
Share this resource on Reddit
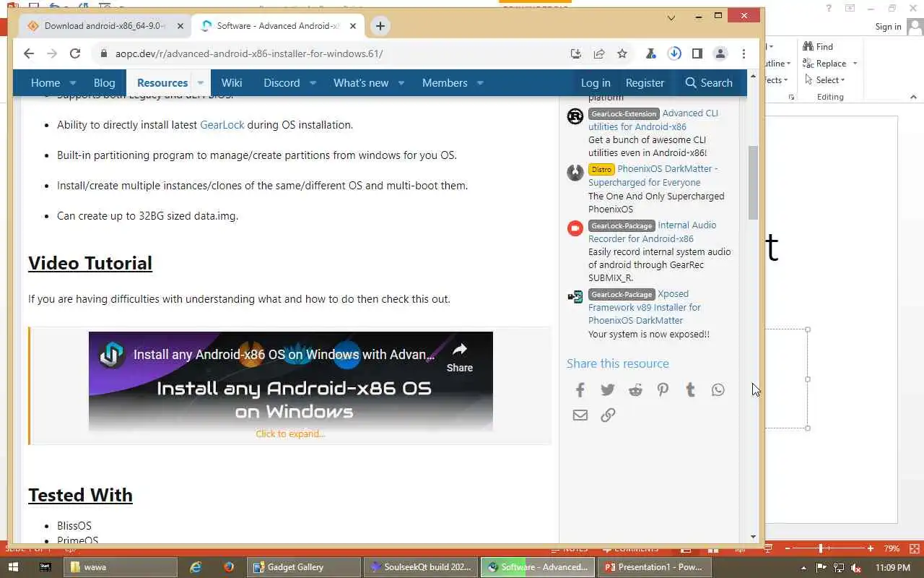click(635, 390)
